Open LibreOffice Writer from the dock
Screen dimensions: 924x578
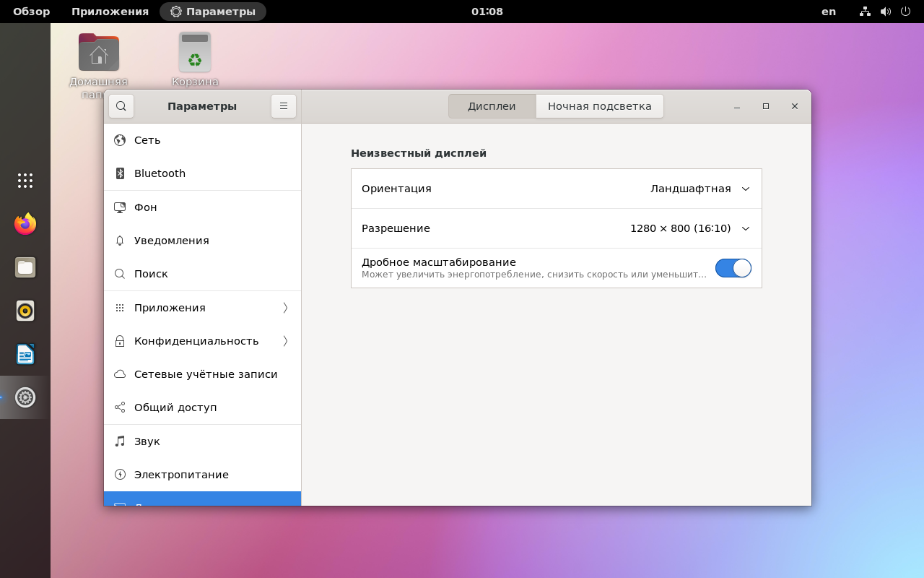tap(25, 354)
